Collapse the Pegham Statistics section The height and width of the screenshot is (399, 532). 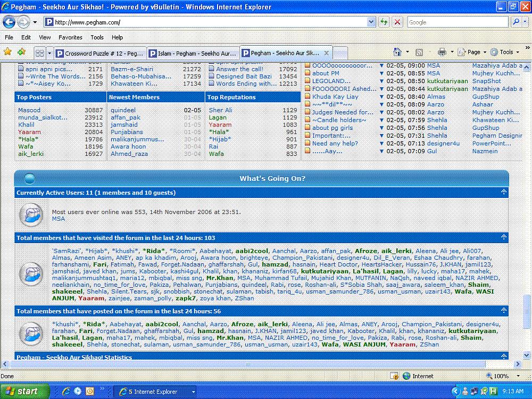[503, 356]
